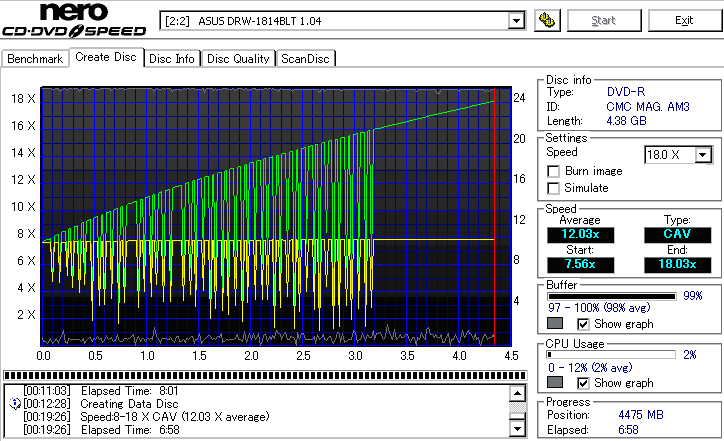Image resolution: width=724 pixels, height=441 pixels.
Task: Open the Disc Info tab
Action: (x=172, y=59)
